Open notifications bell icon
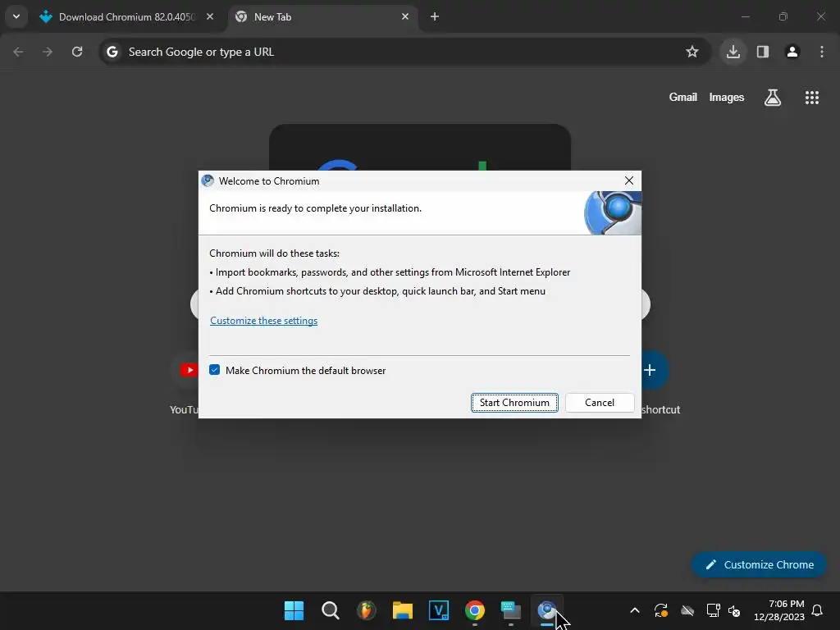 click(817, 610)
